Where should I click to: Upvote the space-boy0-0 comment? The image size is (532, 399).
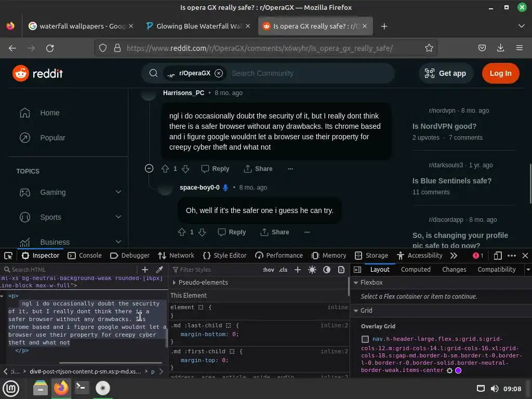(182, 232)
